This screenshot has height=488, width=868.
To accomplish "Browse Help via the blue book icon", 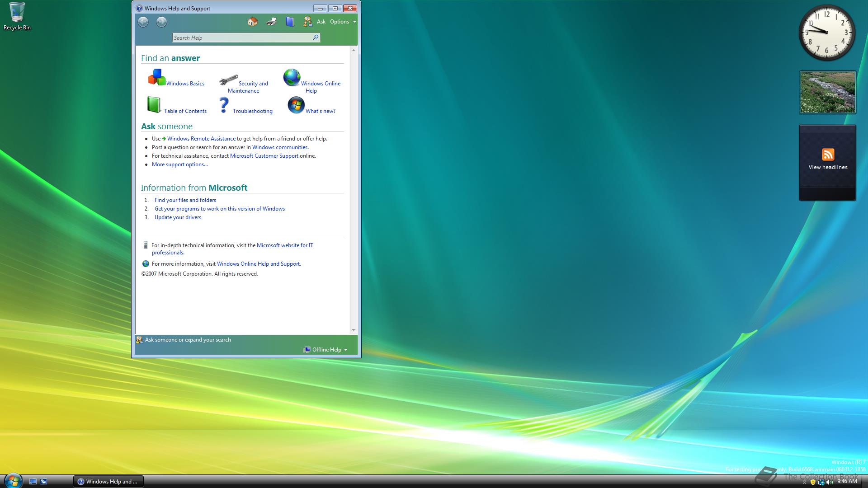I will click(x=290, y=22).
